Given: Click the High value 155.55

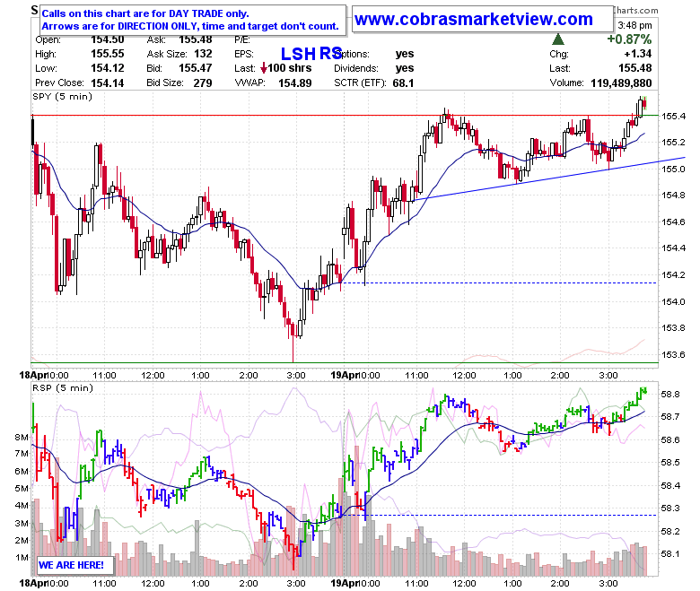Looking at the screenshot, I should 108,54.
